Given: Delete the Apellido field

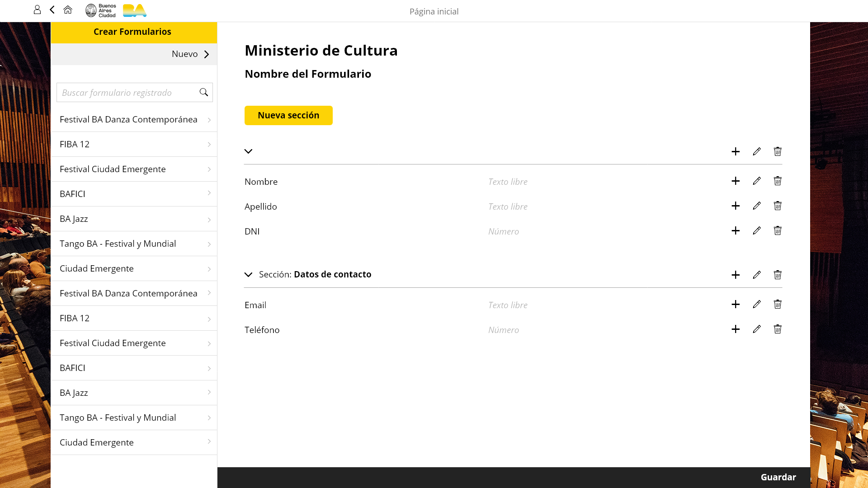Looking at the screenshot, I should (x=778, y=206).
